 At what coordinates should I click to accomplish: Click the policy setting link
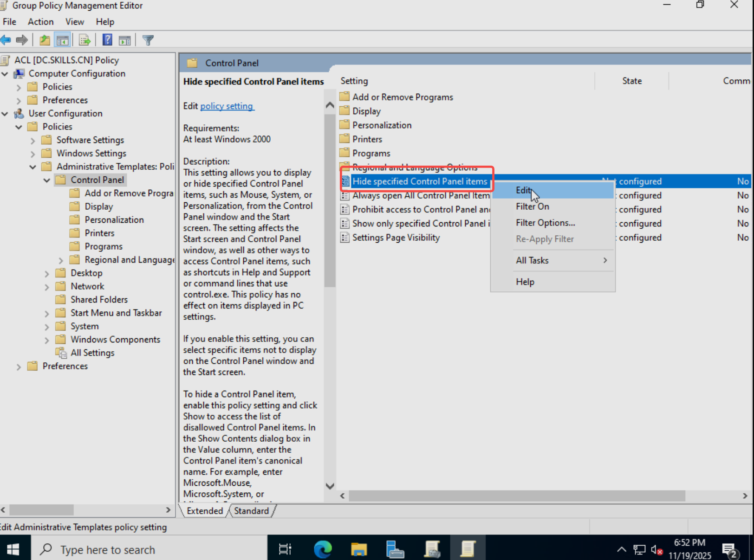tap(227, 106)
